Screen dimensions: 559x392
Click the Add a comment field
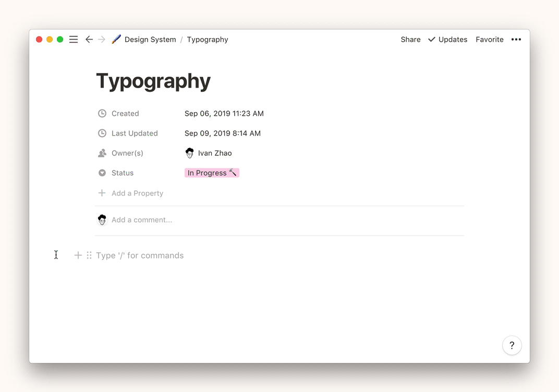click(142, 220)
